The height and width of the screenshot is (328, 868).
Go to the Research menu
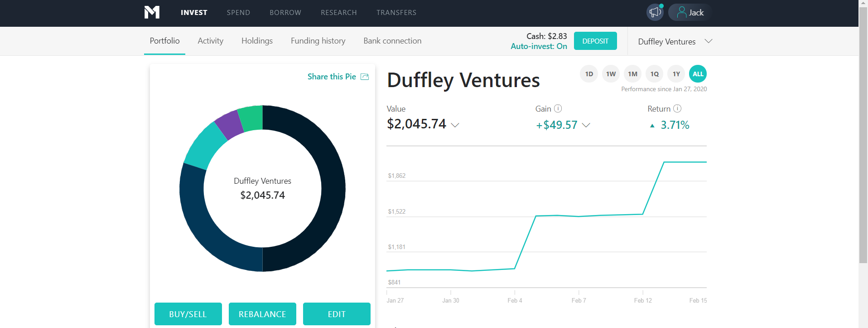(x=338, y=13)
